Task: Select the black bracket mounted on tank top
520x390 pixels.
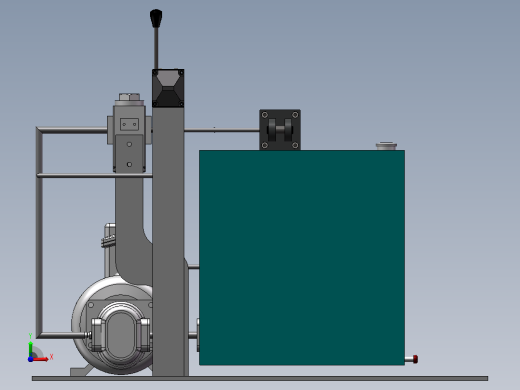Action: point(280,130)
